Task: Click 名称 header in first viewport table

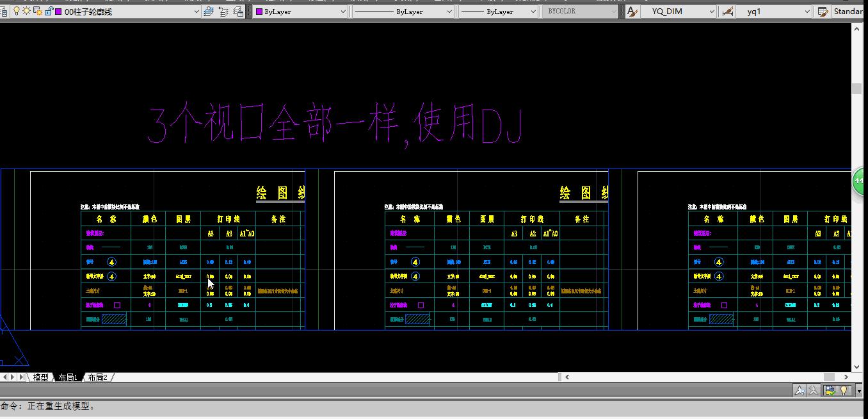Action: [106, 219]
